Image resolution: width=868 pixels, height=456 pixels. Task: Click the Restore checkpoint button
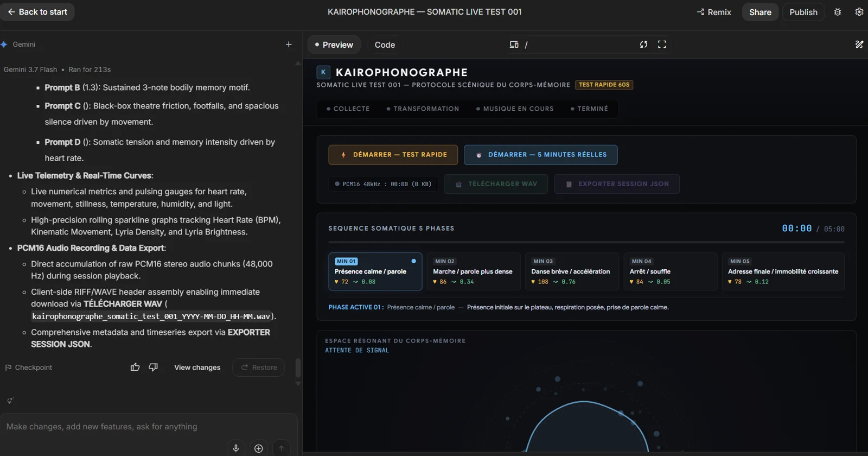point(259,368)
